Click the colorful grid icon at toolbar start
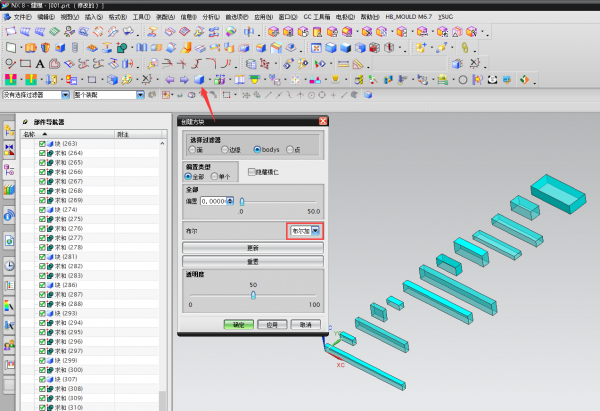The image size is (600, 411). [10, 79]
